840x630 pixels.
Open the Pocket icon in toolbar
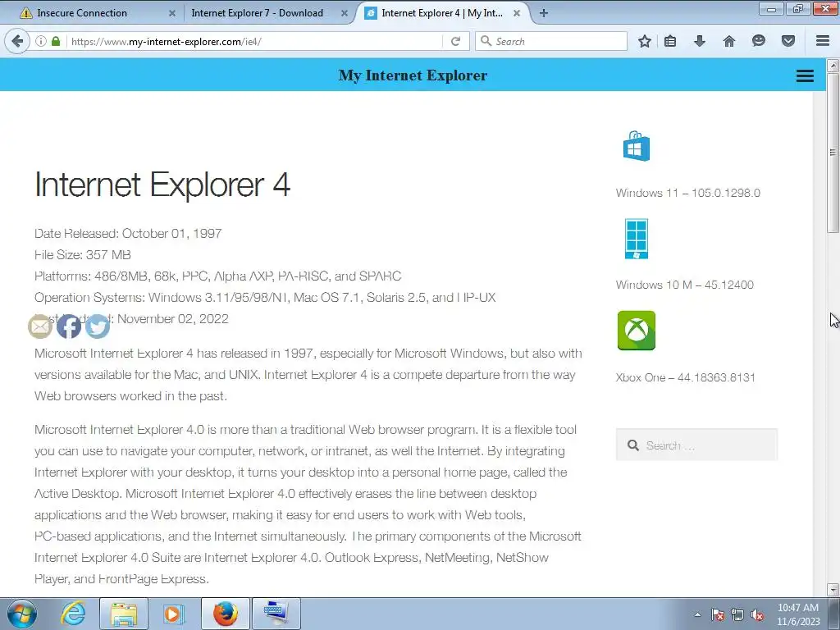coord(788,41)
